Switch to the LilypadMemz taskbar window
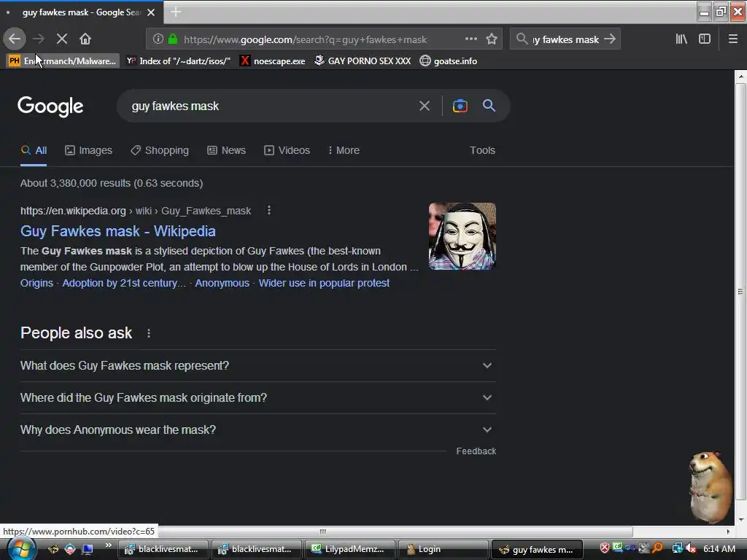The height and width of the screenshot is (560, 747). [349, 549]
